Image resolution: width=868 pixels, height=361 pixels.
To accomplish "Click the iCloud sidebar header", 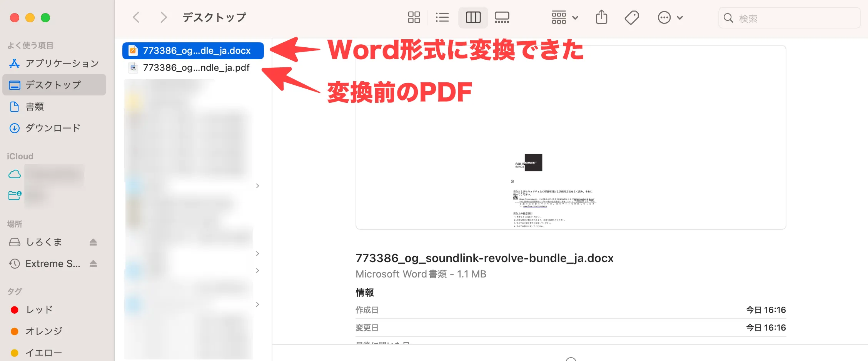I will [20, 156].
